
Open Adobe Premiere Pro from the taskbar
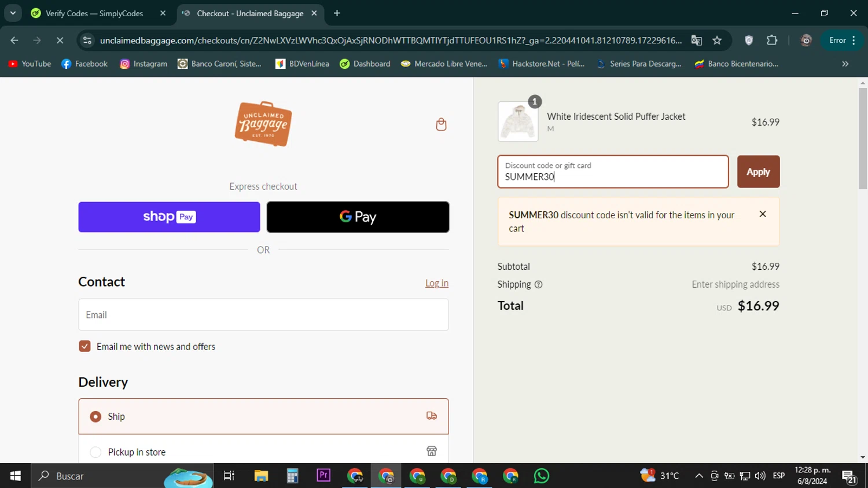coord(323,476)
